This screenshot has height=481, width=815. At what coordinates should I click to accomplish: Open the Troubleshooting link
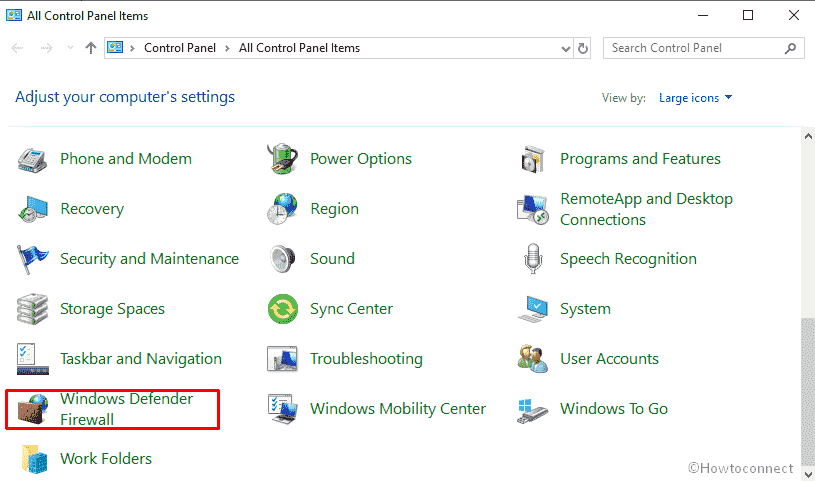coord(366,359)
